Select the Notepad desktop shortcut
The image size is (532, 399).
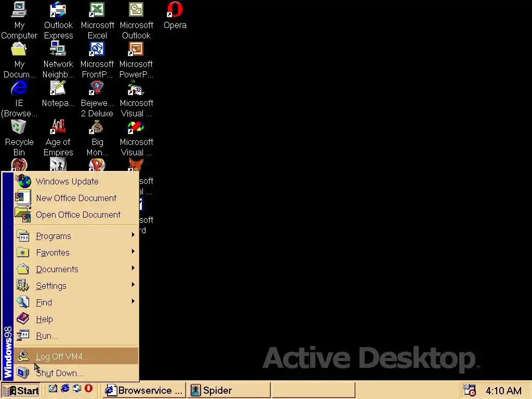(x=58, y=94)
